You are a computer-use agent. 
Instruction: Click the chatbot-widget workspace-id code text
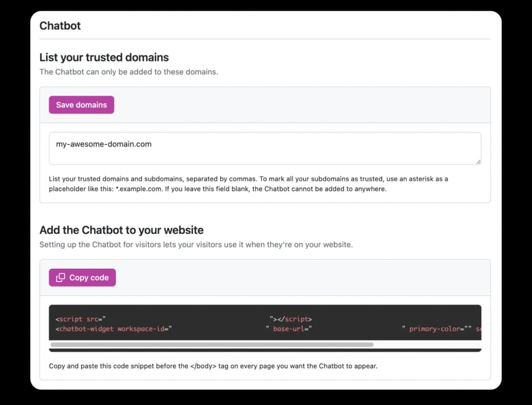pyautogui.click(x=114, y=329)
